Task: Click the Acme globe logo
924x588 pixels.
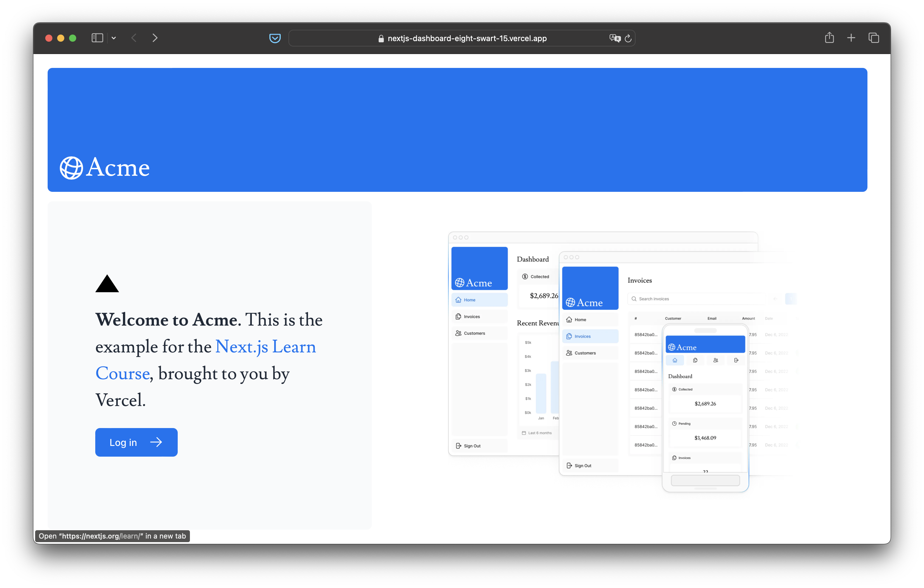Action: pyautogui.click(x=71, y=168)
